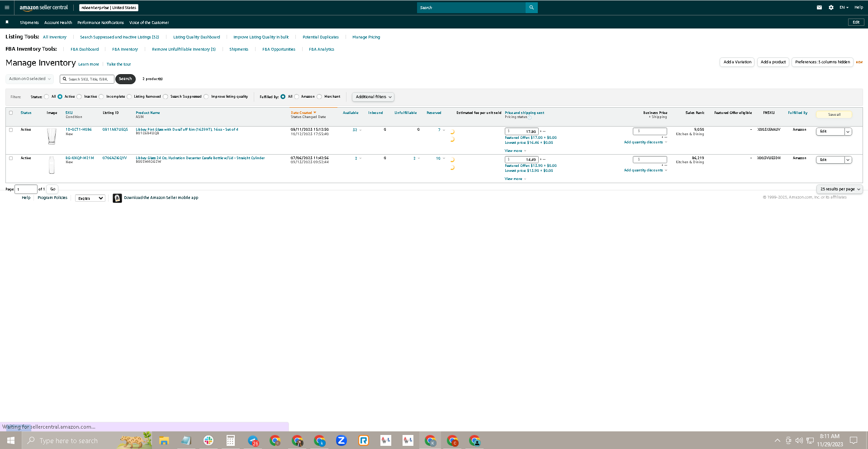The image size is (868, 449).
Task: Check the box for SKU 1D-0CT1-H0B6 row
Action: pyautogui.click(x=11, y=130)
